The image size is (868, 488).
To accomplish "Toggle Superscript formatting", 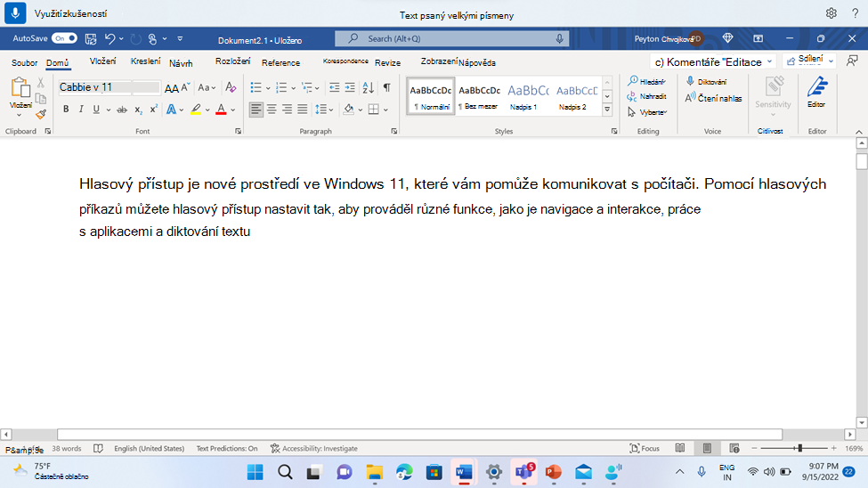I will [x=154, y=110].
